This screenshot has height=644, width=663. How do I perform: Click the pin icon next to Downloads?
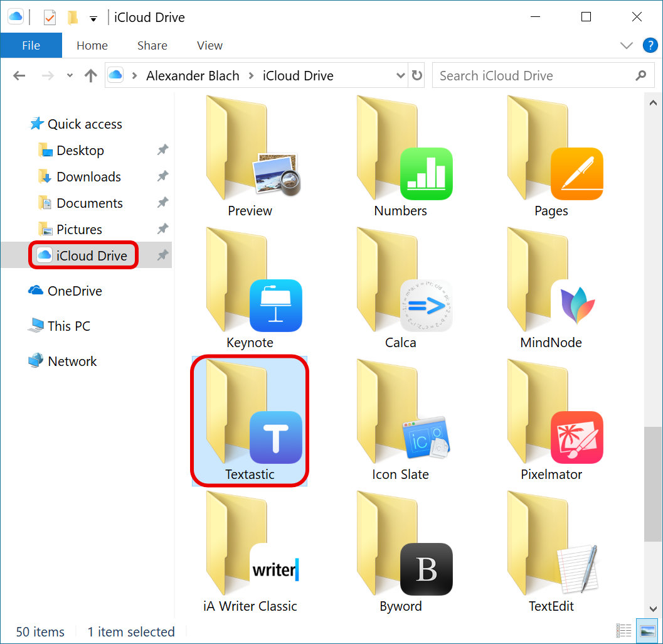tap(163, 176)
